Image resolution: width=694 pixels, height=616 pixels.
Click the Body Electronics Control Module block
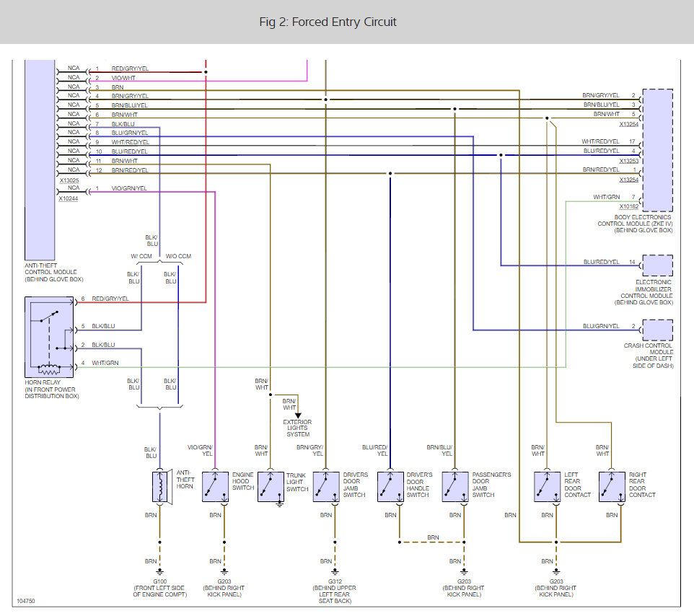click(x=658, y=150)
